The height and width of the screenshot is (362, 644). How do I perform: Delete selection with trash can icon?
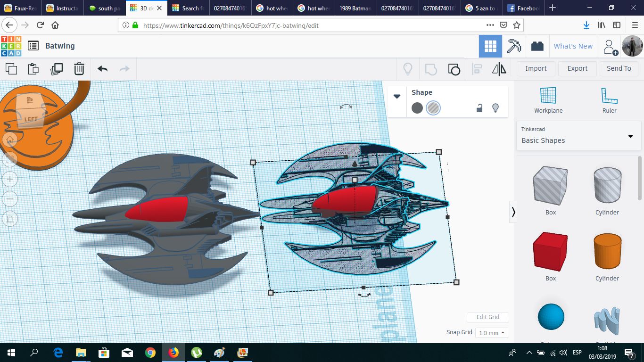(x=79, y=69)
